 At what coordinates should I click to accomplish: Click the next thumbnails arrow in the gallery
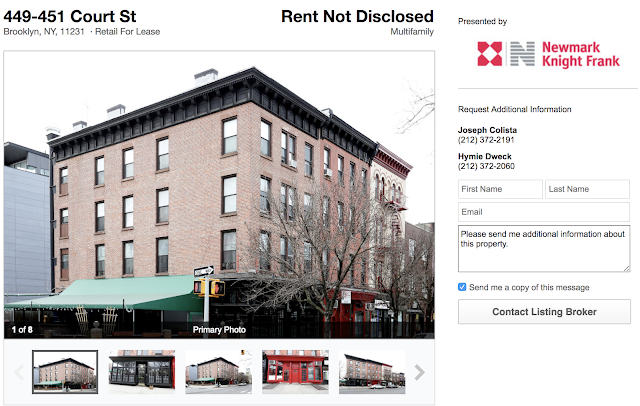pos(420,372)
